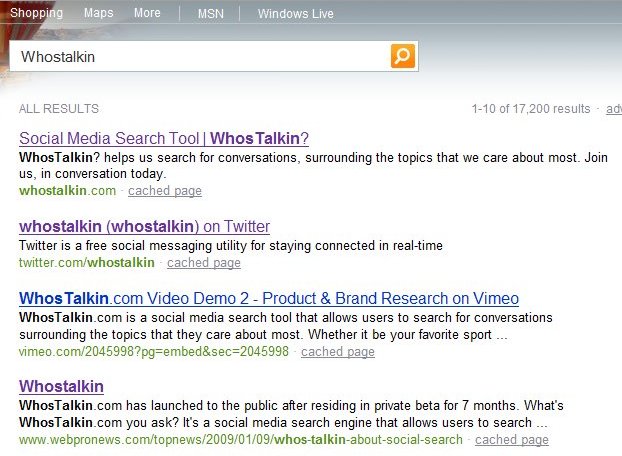Open cached page for the vimeo.com result
Image resolution: width=622 pixels, height=456 pixels.
(x=338, y=351)
